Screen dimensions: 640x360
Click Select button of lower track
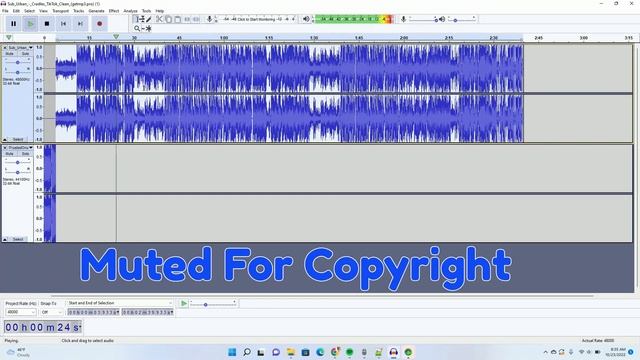(x=18, y=239)
